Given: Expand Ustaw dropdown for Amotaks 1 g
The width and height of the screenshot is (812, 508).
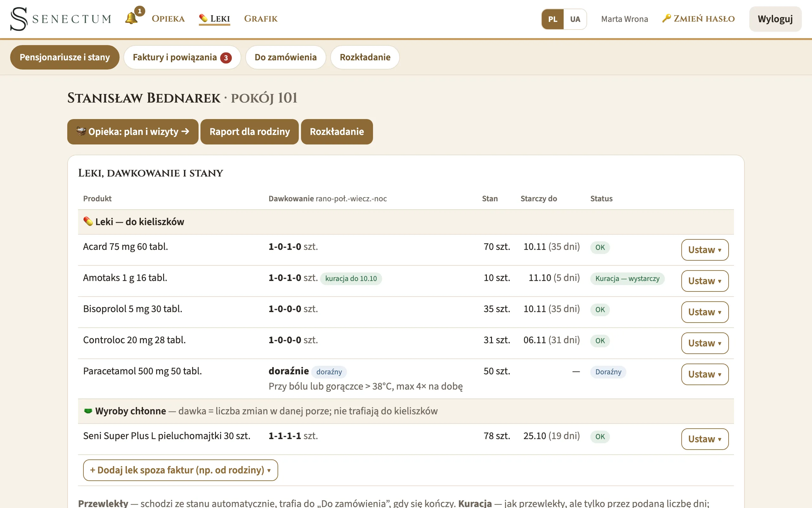Looking at the screenshot, I should pos(704,281).
